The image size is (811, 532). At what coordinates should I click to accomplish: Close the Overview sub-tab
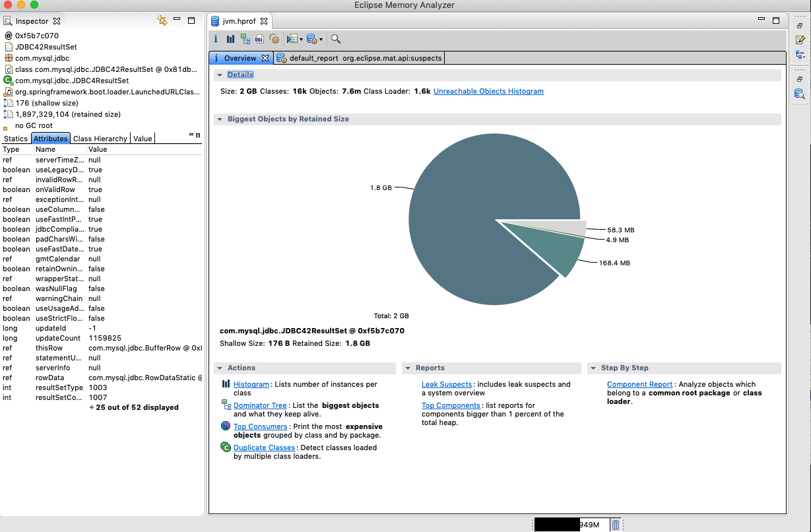[265, 58]
